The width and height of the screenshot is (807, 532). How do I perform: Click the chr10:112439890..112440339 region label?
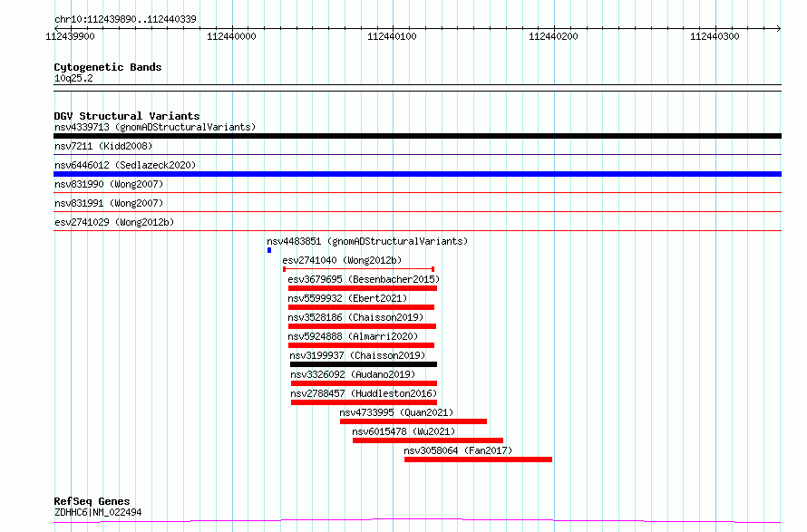[125, 19]
